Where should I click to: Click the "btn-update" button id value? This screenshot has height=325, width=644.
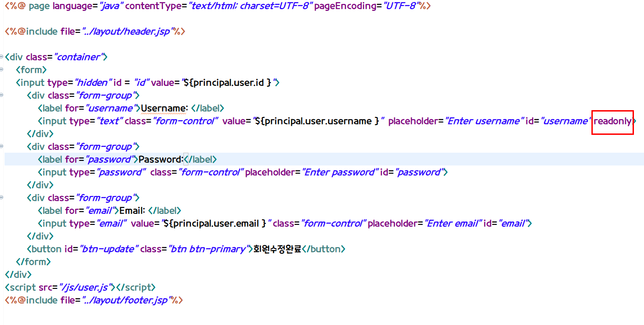[109, 249]
